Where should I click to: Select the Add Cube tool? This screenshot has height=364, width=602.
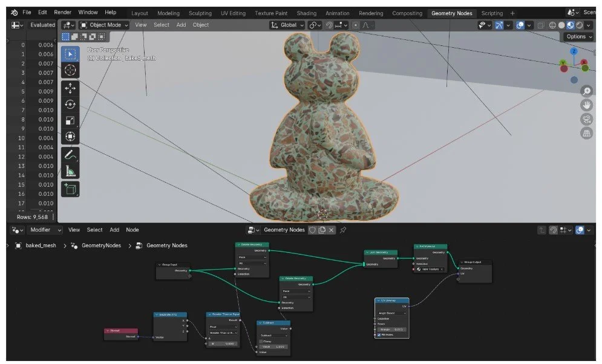(x=70, y=189)
